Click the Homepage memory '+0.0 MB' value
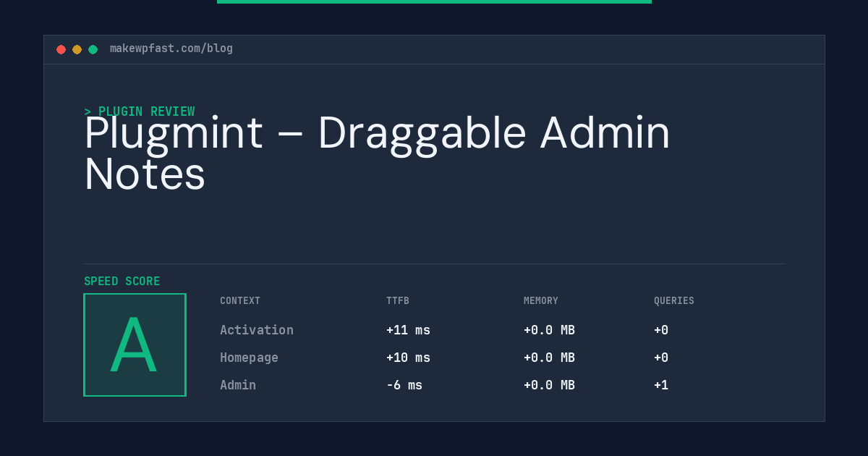868x456 pixels. tap(549, 358)
